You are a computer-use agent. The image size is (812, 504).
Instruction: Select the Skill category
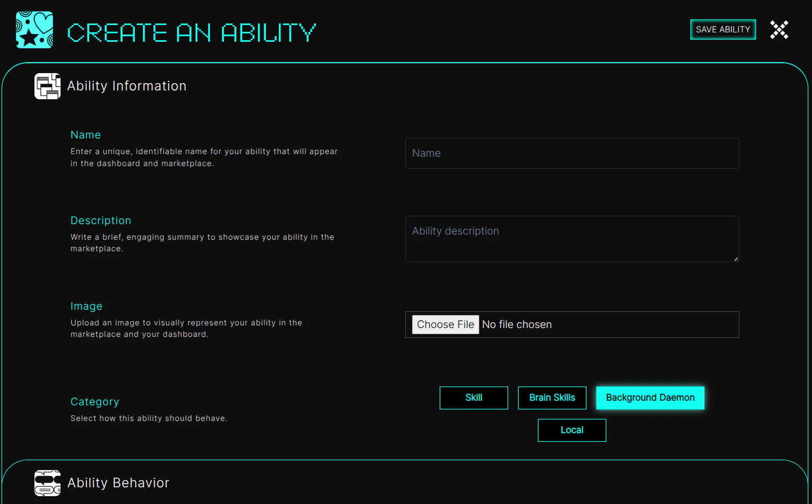click(474, 397)
